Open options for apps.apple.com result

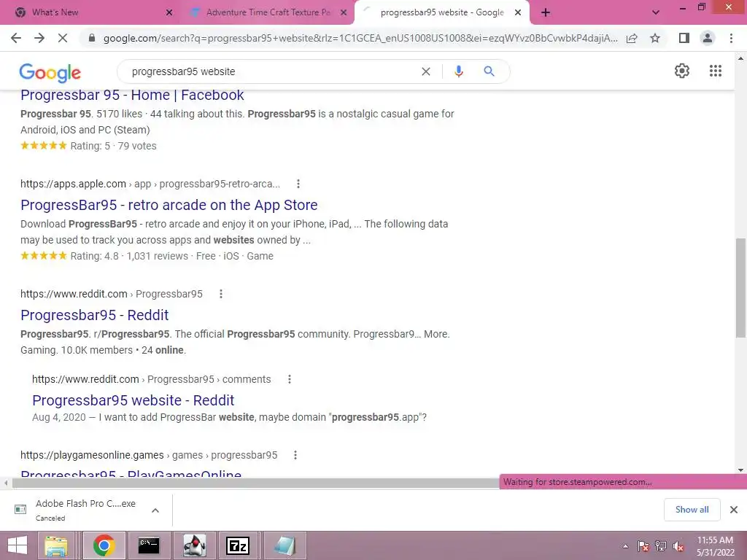click(298, 184)
